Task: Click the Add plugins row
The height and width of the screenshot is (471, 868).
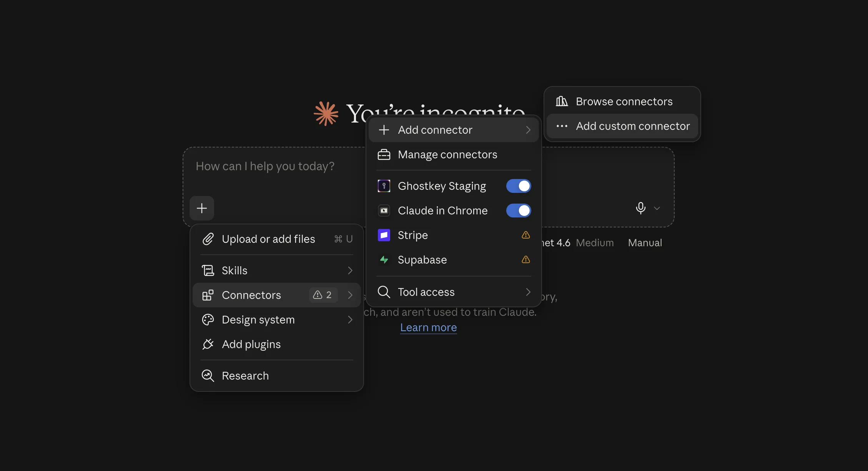Action: click(277, 344)
